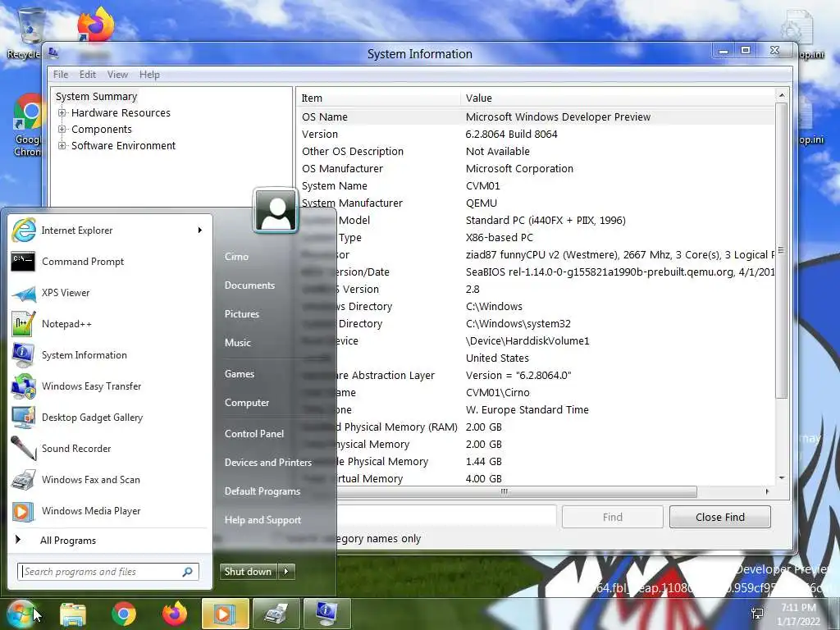The width and height of the screenshot is (840, 630).
Task: Open Help and Support link
Action: [262, 519]
